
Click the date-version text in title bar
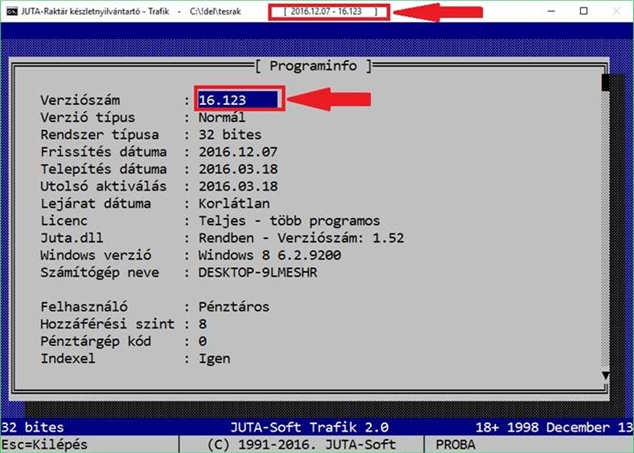326,11
